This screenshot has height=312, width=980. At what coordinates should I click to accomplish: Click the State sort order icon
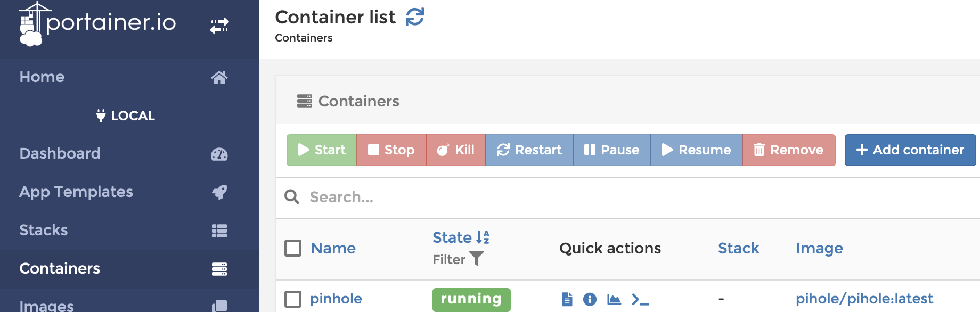(483, 237)
